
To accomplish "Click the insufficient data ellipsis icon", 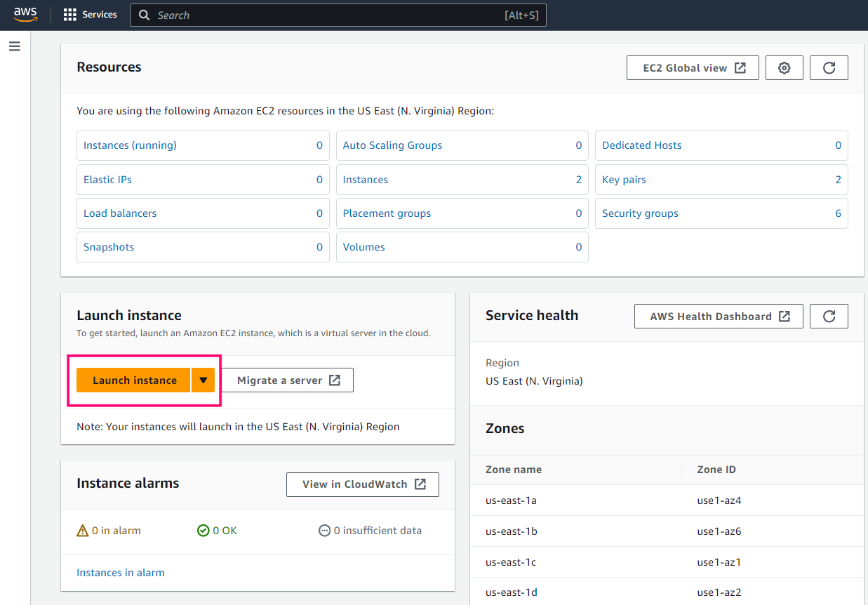I will coord(324,531).
